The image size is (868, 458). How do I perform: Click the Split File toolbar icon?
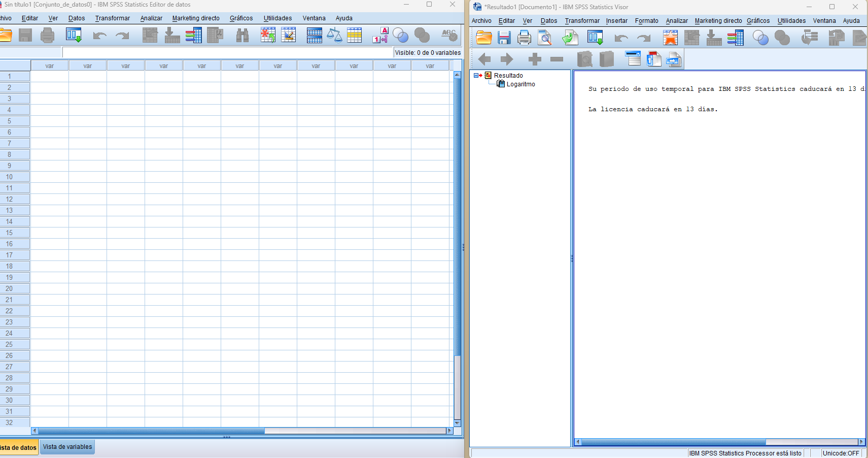[314, 36]
